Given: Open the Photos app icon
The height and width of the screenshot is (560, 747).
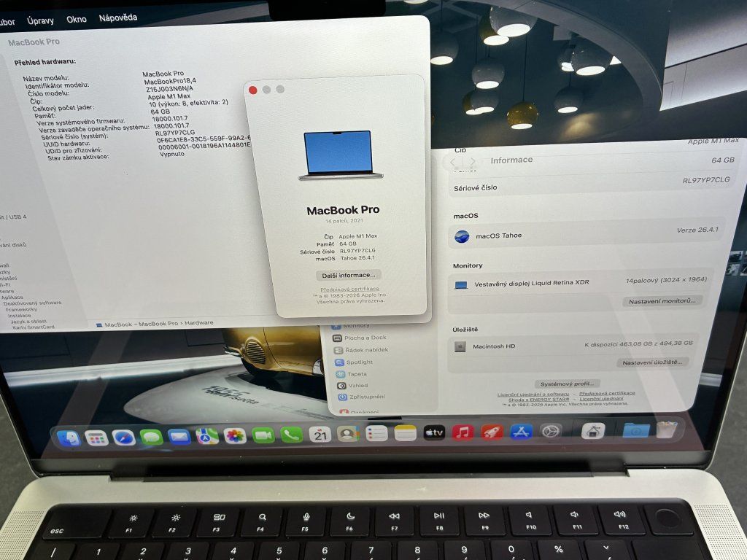Looking at the screenshot, I should click(x=235, y=435).
